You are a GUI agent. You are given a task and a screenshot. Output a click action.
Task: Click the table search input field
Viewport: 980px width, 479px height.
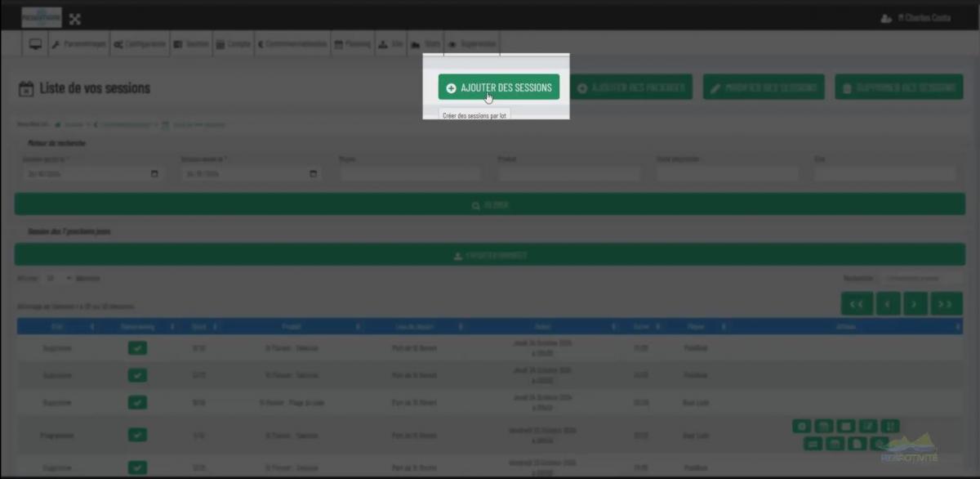point(923,279)
